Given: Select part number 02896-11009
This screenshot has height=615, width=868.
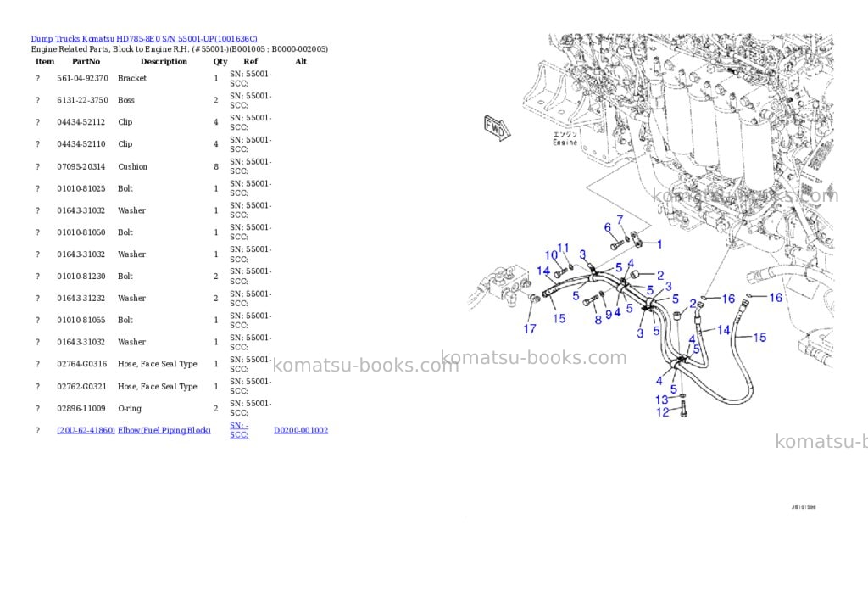Looking at the screenshot, I should [x=81, y=408].
